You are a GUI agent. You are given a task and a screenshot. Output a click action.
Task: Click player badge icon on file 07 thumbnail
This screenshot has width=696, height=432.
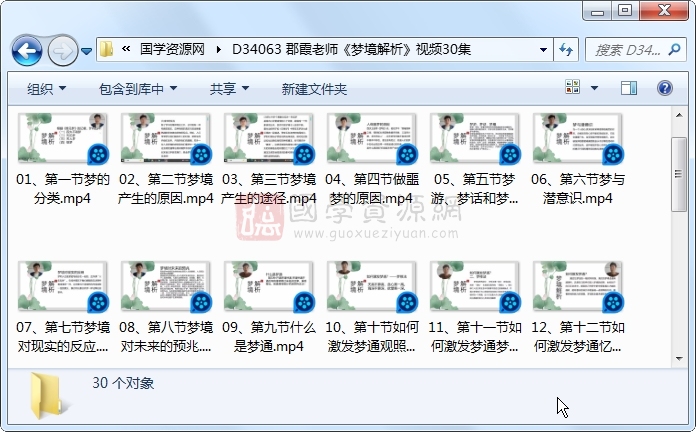click(98, 303)
